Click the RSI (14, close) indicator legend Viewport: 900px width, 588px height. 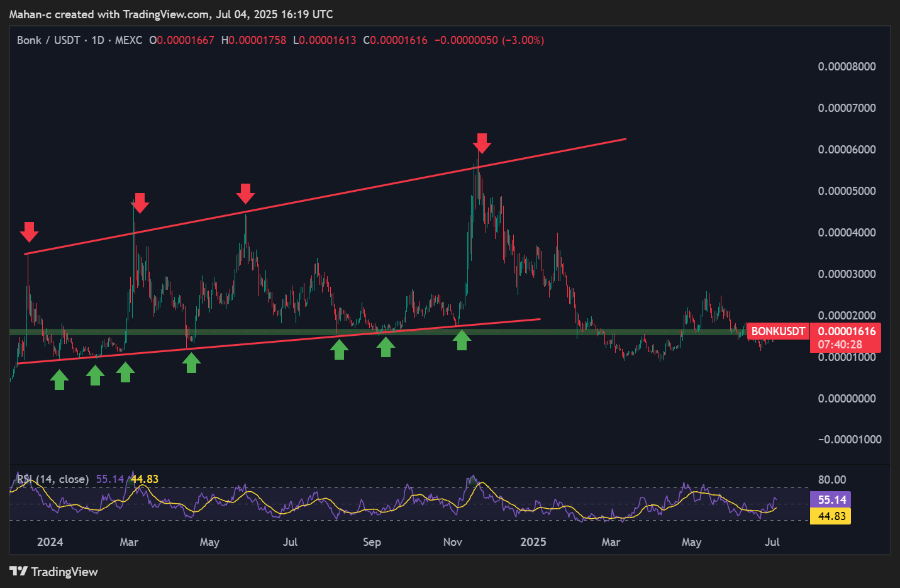tap(53, 479)
